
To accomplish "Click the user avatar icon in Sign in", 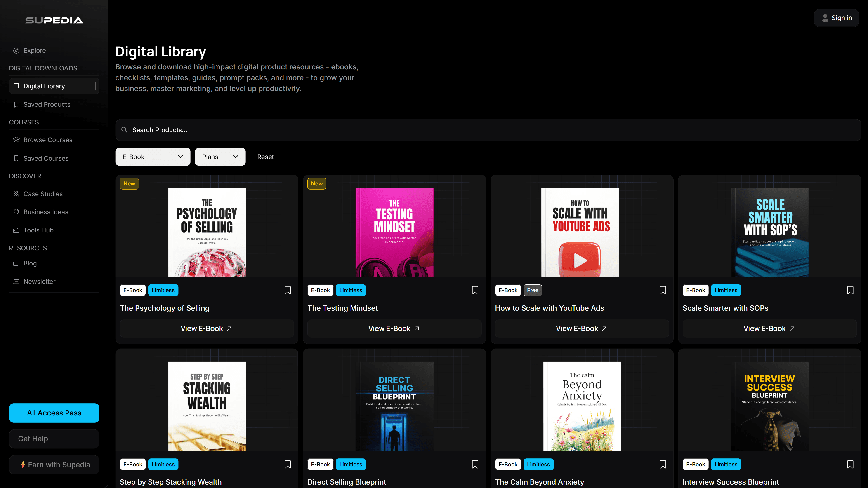I will 825,18.
